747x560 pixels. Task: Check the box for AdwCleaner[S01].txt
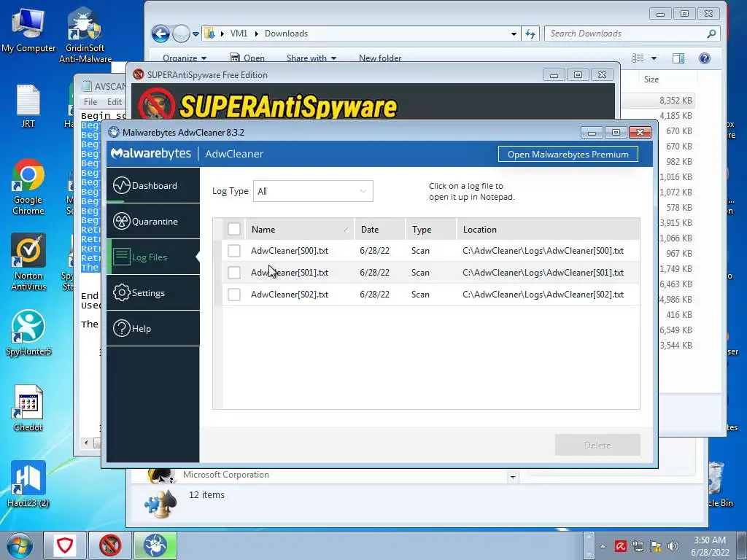pyautogui.click(x=234, y=273)
